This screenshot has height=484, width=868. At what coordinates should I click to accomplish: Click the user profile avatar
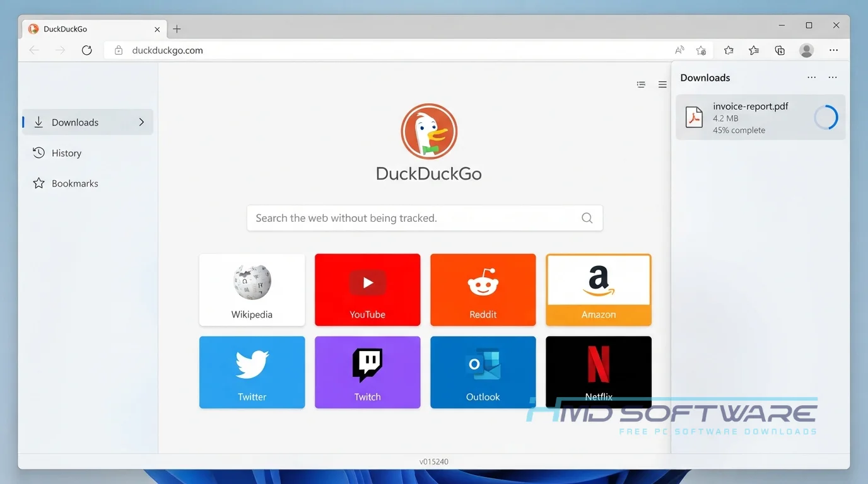pyautogui.click(x=806, y=50)
